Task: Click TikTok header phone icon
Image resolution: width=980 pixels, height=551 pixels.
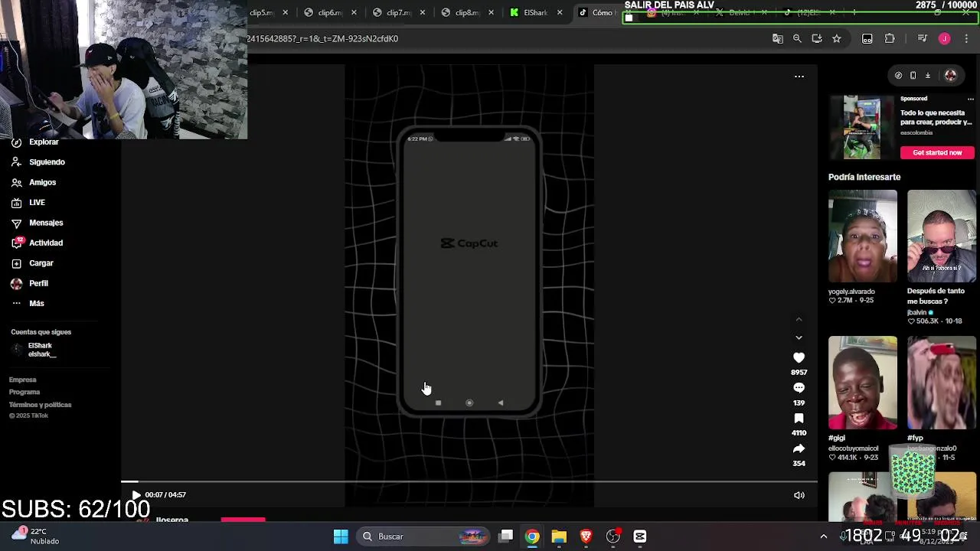Action: click(x=913, y=76)
